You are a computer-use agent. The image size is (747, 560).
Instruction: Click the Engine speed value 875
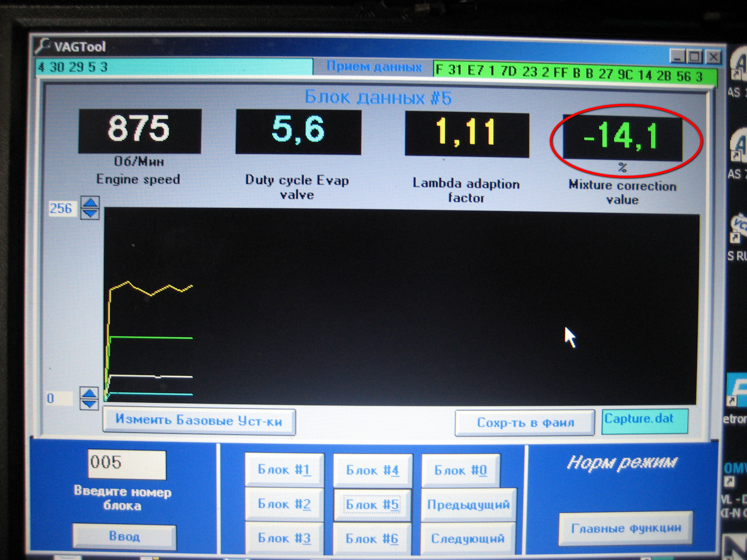pyautogui.click(x=140, y=131)
